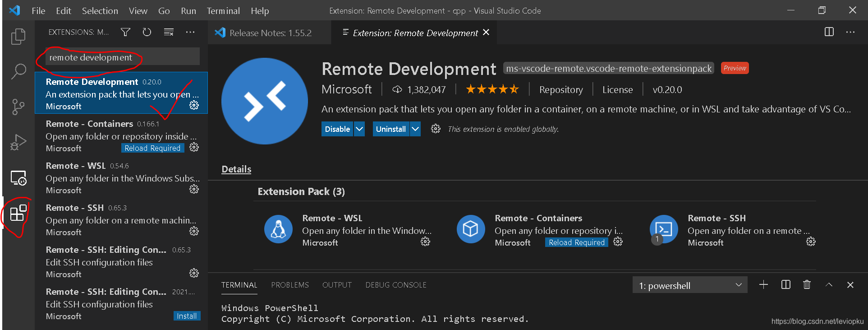
Task: Manage gear for Remote - SSH: Editing Configuration
Action: [x=194, y=273]
